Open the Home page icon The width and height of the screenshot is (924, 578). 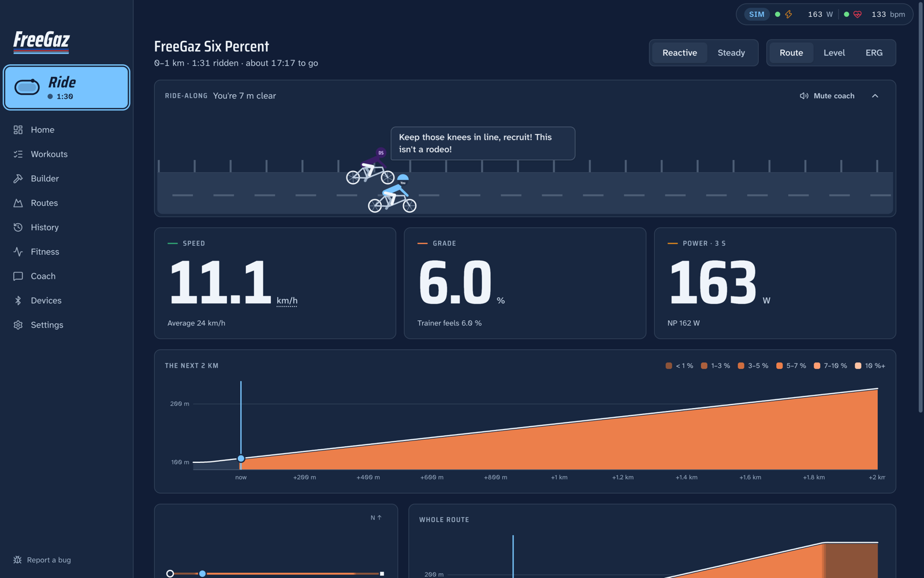click(18, 129)
